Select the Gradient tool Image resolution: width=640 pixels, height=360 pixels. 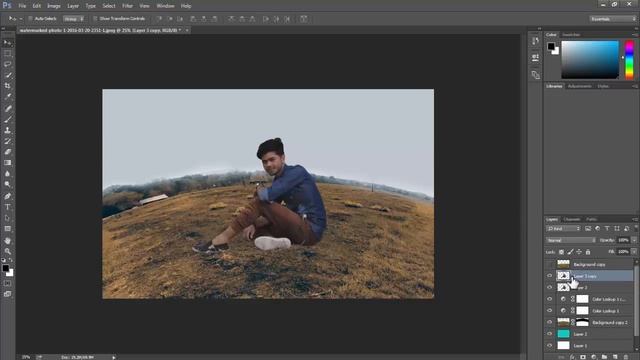pos(8,162)
